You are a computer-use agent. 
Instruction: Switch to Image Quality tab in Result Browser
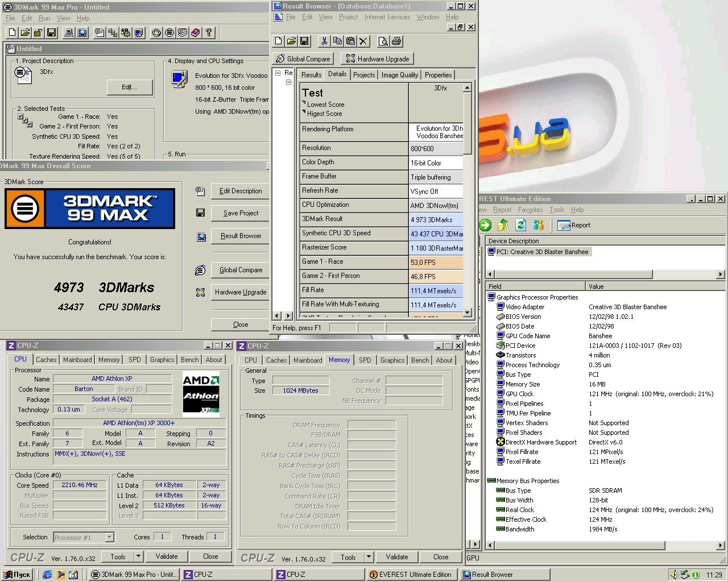coord(399,75)
